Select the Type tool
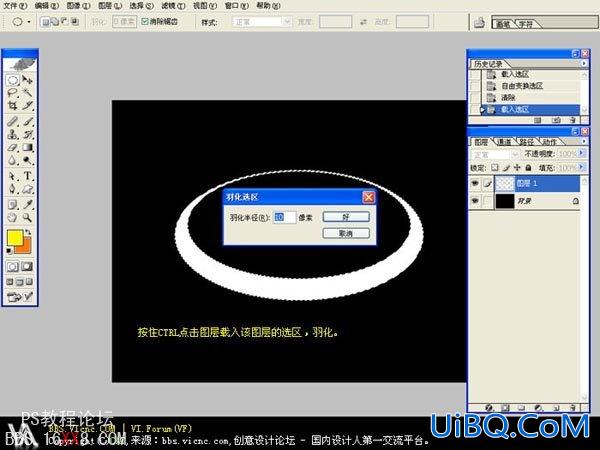This screenshot has height=450, width=600. tap(27, 176)
